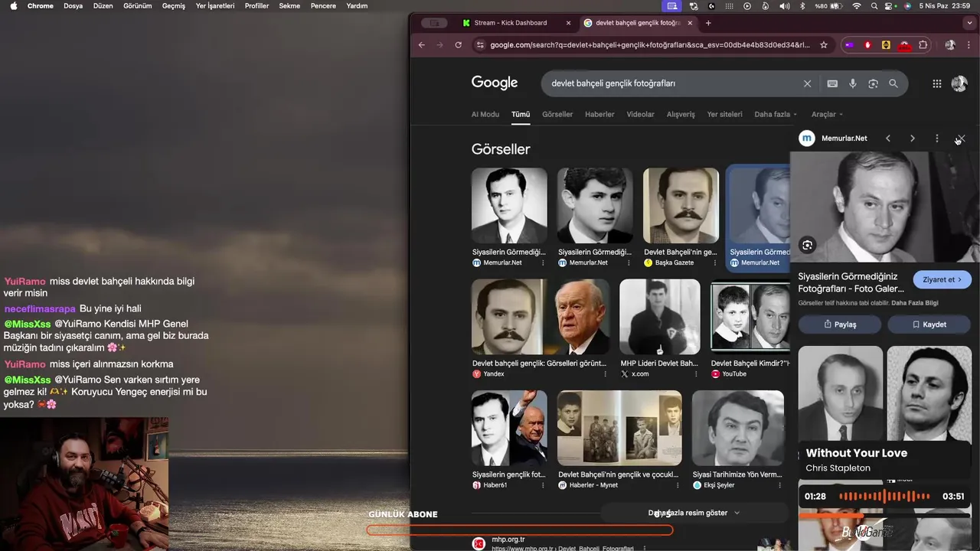Open Google Lens image search

(x=873, y=83)
